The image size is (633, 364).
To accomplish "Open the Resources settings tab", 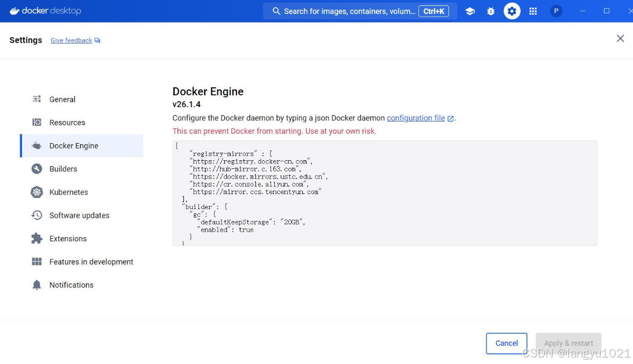I will 82,122.
